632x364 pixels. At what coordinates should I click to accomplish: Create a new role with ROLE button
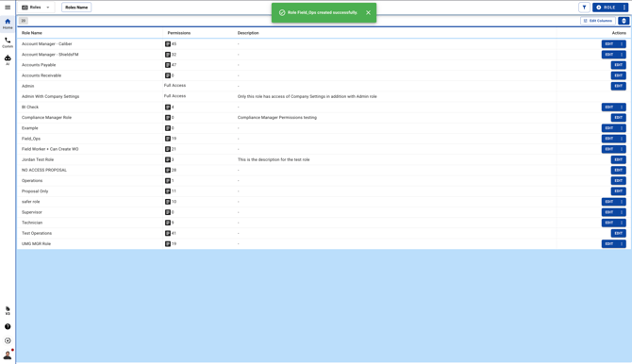coord(607,8)
